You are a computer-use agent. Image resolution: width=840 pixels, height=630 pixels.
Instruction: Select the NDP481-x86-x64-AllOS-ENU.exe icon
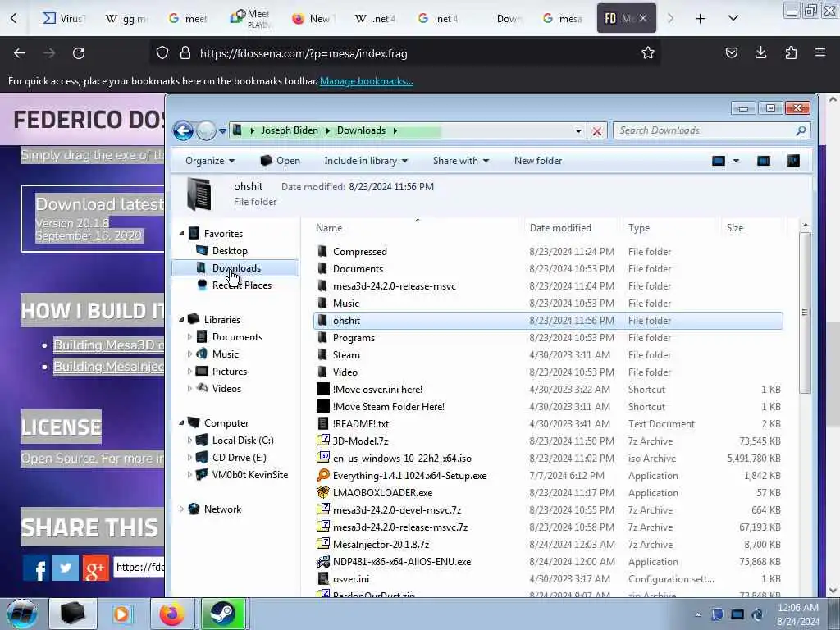click(323, 561)
